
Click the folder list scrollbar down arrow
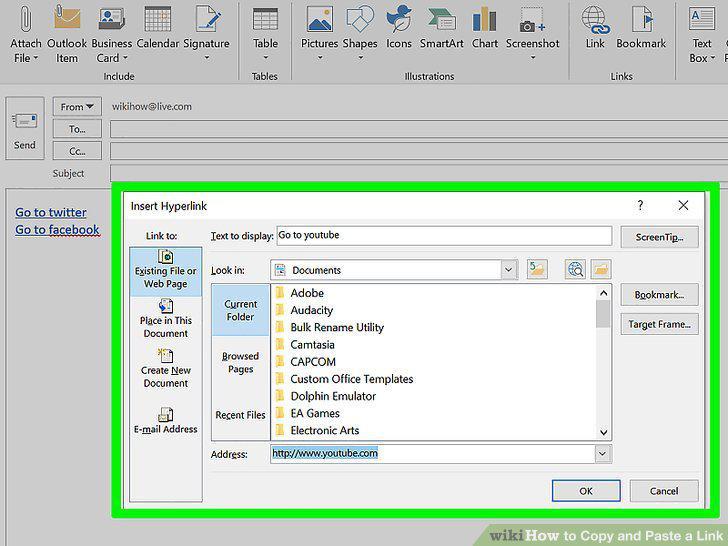(x=603, y=432)
